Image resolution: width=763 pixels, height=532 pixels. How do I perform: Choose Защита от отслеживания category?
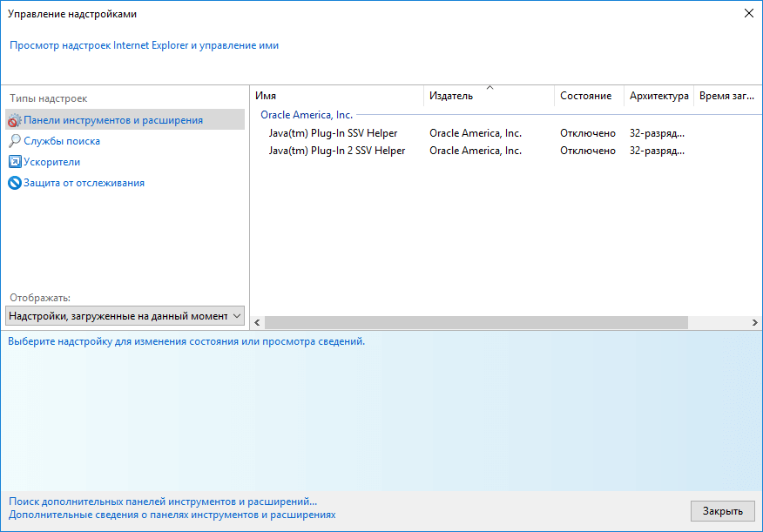(x=84, y=183)
